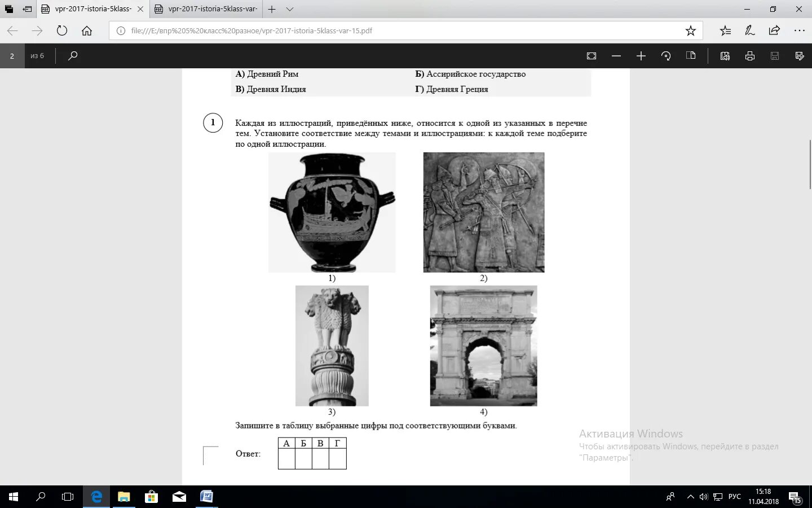Click the answer table cell under Г
The image size is (812, 508).
coord(337,459)
